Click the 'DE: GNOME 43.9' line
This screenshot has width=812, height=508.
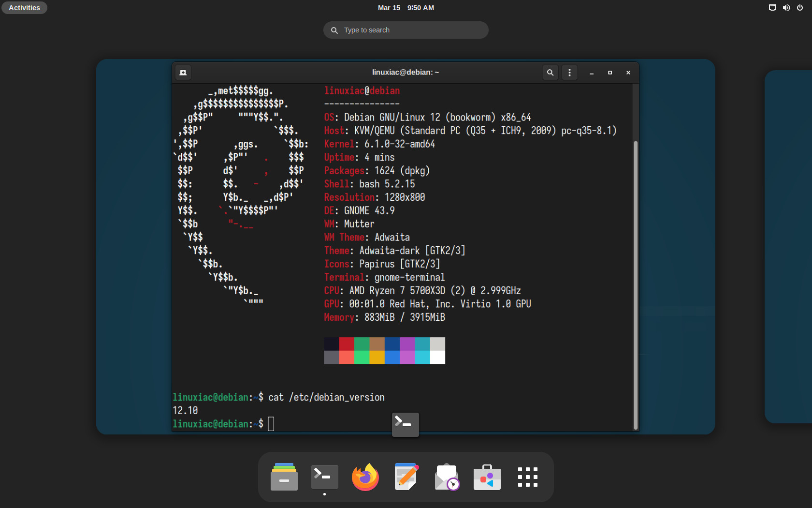pos(359,211)
